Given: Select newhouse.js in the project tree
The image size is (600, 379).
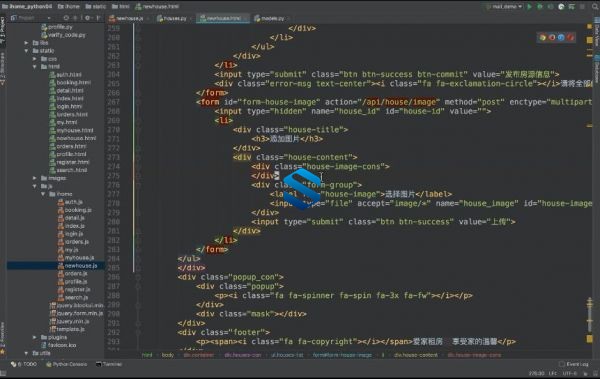Looking at the screenshot, I should coord(81,266).
